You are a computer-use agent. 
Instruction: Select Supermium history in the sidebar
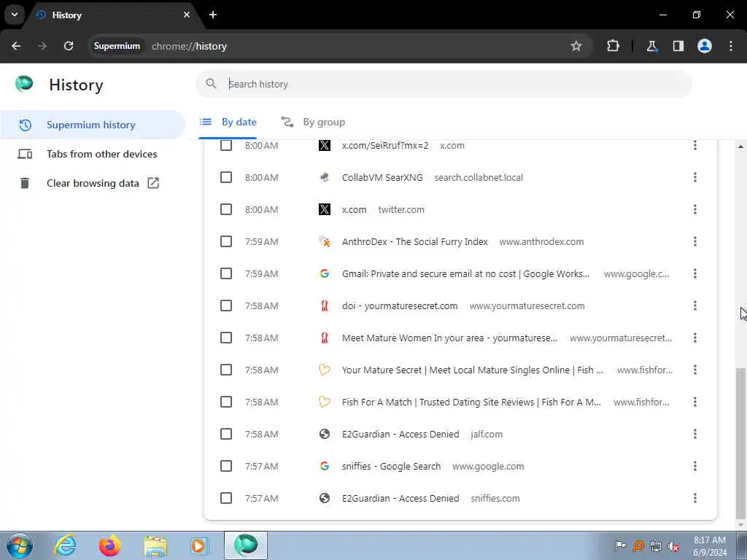pyautogui.click(x=93, y=125)
